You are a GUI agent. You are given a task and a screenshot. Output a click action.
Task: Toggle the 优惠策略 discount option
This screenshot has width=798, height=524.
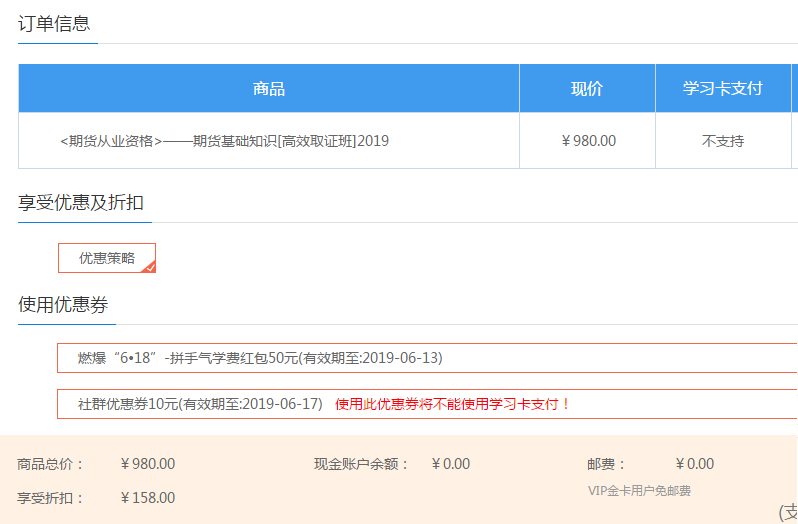[106, 258]
